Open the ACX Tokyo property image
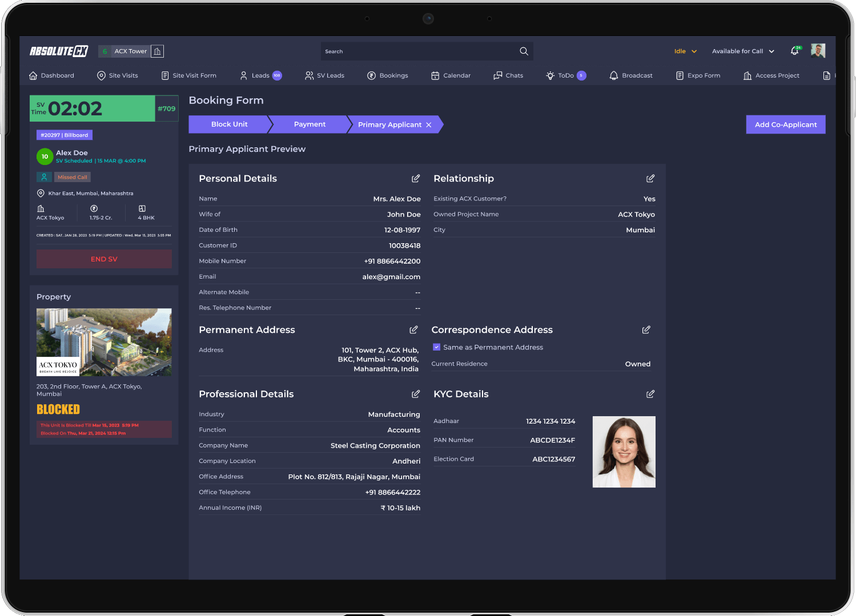The height and width of the screenshot is (616, 856). tap(104, 343)
